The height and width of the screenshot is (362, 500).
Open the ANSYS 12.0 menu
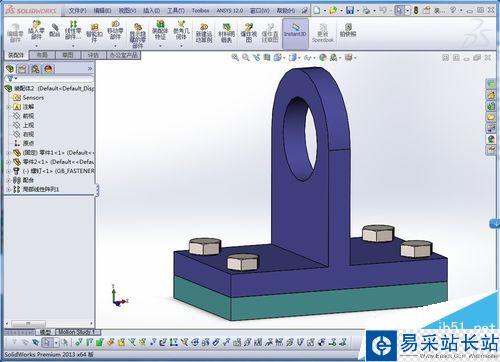(229, 11)
